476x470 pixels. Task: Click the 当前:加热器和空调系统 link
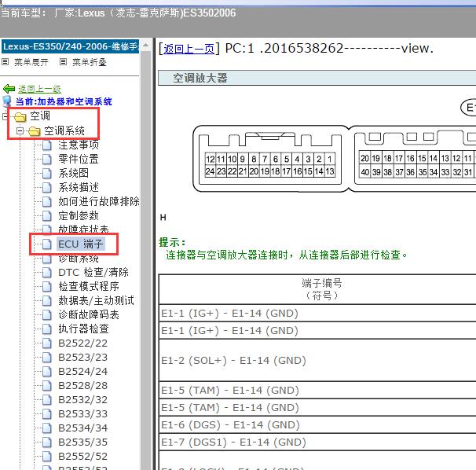tap(64, 101)
